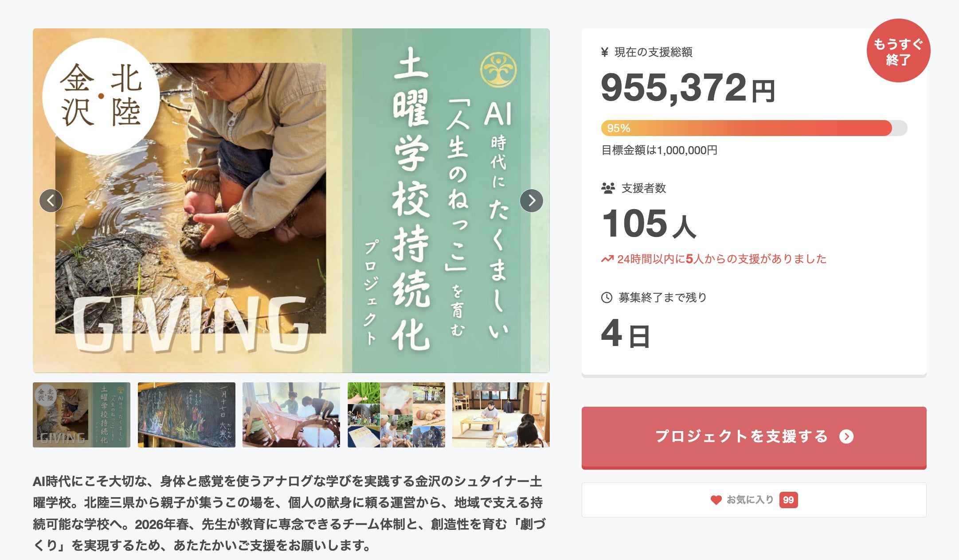Click the red trending-up arrow icon
This screenshot has width=959, height=560.
tap(607, 259)
